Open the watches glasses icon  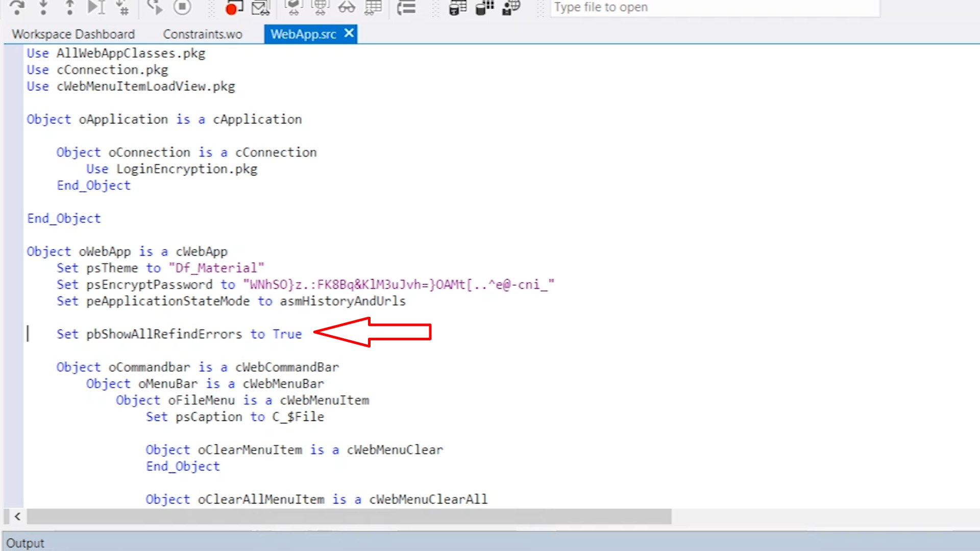[x=347, y=7]
